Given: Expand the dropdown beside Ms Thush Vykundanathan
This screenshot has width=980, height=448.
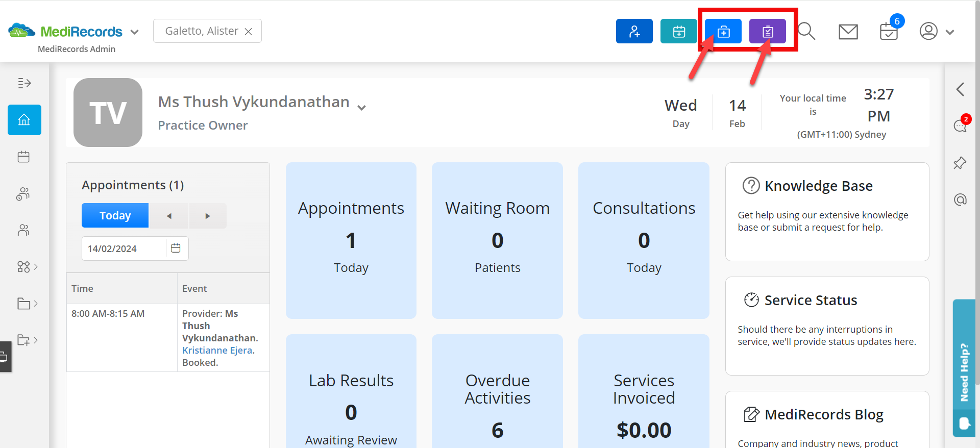Looking at the screenshot, I should coord(362,108).
